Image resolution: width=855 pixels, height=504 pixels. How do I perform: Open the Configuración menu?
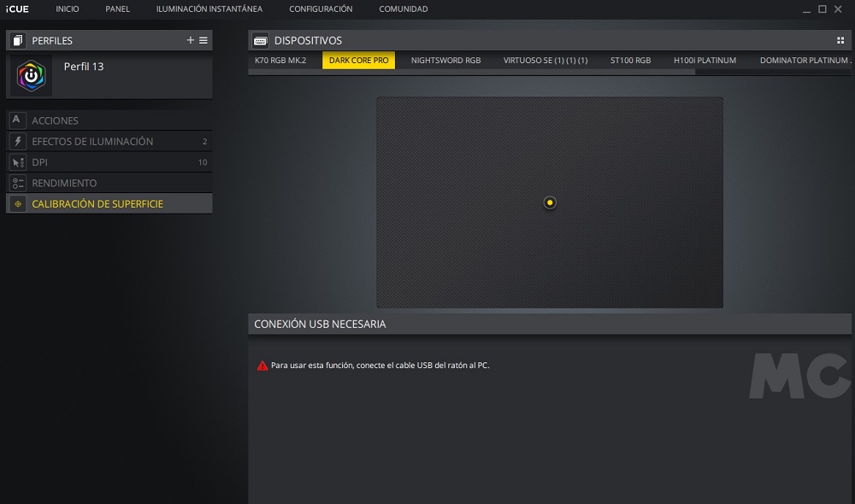(x=321, y=9)
